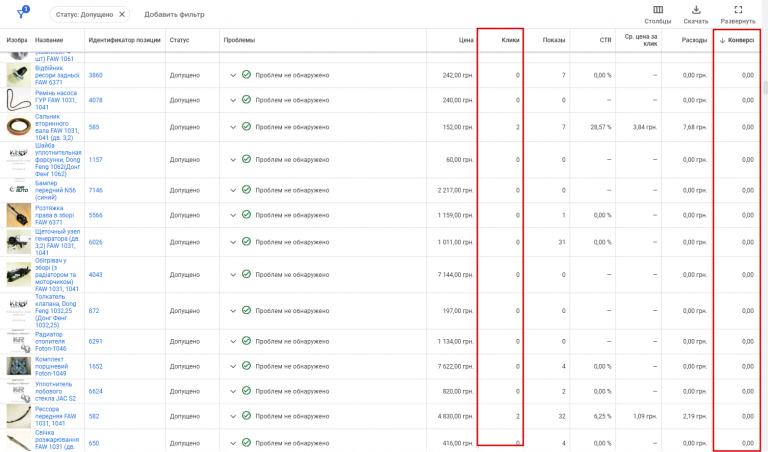This screenshot has width=768, height=452.
Task: Click thumbnail of Відбійник ресори задньої
Action: point(19,75)
